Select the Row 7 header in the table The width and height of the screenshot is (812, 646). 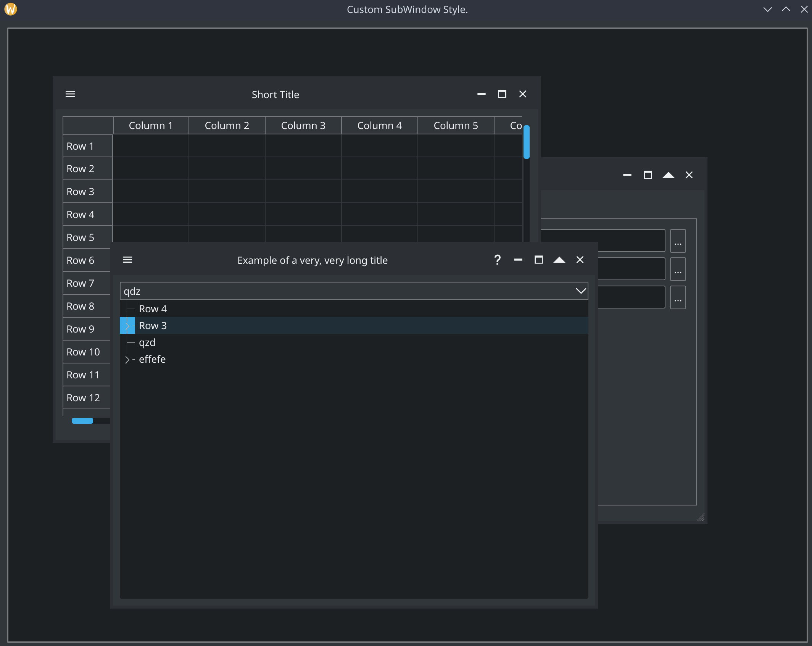87,283
